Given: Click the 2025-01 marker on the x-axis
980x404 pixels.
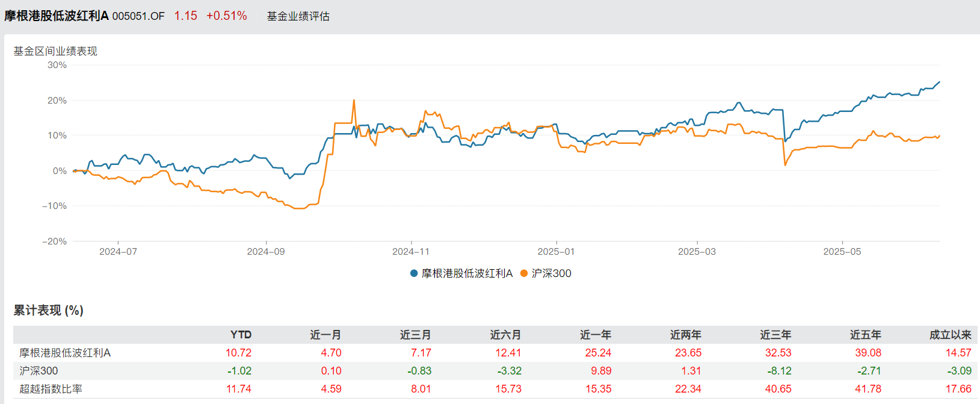Looking at the screenshot, I should point(556,252).
